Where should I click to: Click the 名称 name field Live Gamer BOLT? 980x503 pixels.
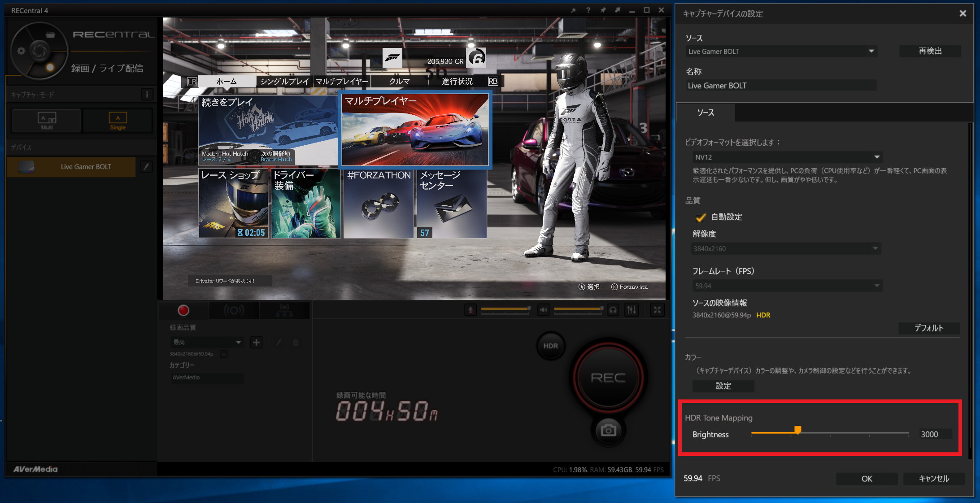pos(781,85)
